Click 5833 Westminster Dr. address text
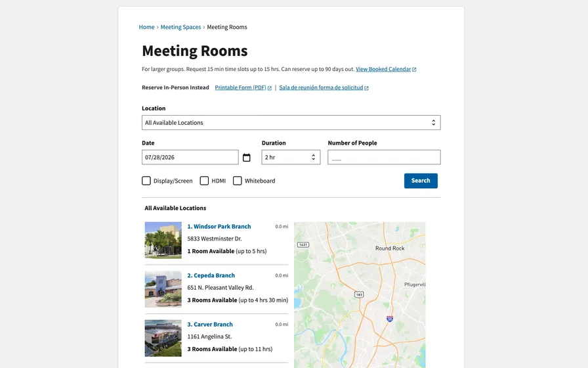 coord(215,239)
